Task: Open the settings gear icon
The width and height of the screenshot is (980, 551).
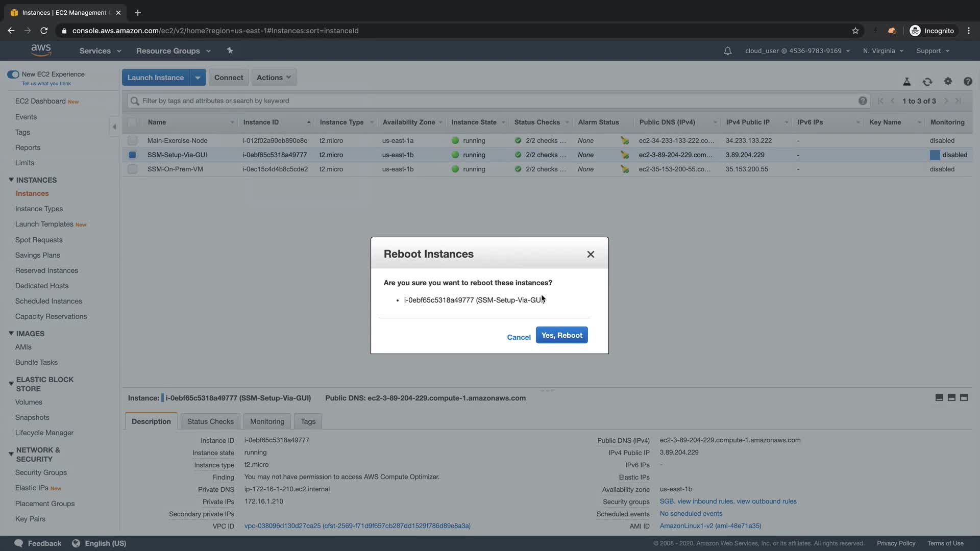Action: pyautogui.click(x=948, y=81)
